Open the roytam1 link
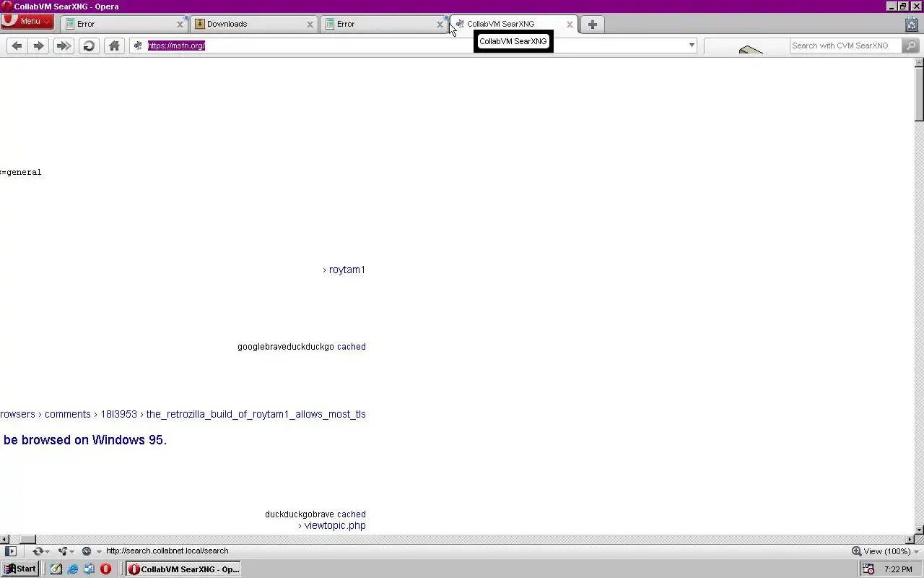 click(346, 269)
